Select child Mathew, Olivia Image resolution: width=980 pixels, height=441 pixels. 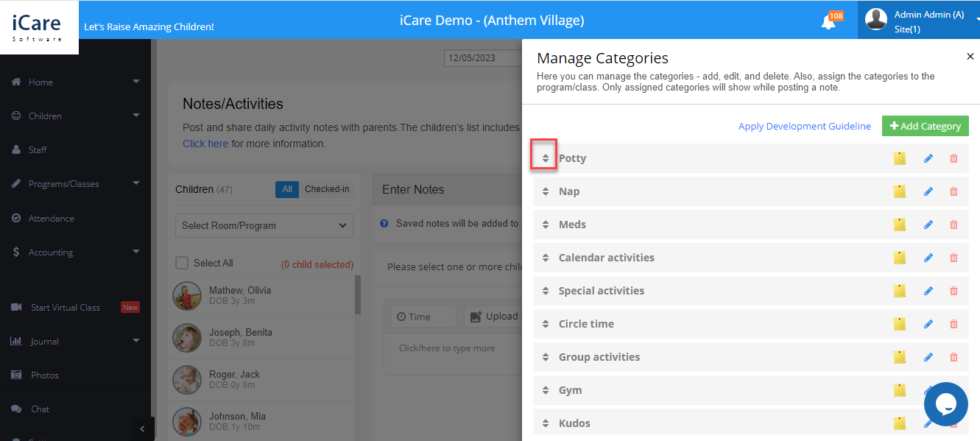261,296
